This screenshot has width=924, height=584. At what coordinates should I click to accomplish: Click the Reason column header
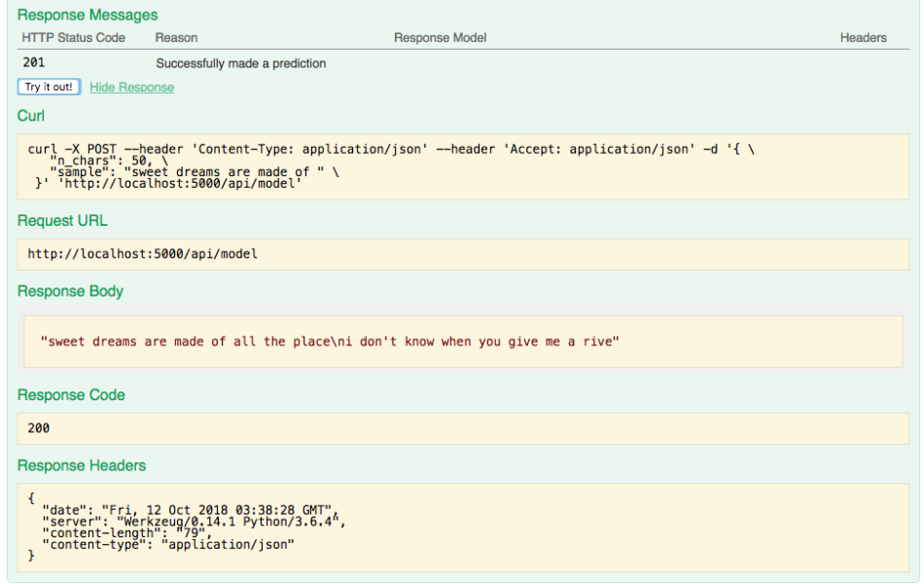click(x=176, y=38)
